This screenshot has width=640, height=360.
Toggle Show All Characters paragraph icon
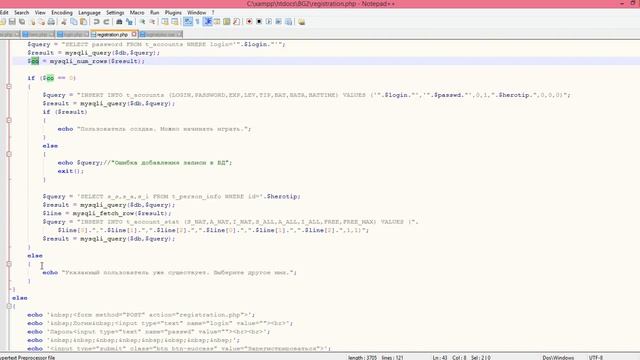(198, 22)
